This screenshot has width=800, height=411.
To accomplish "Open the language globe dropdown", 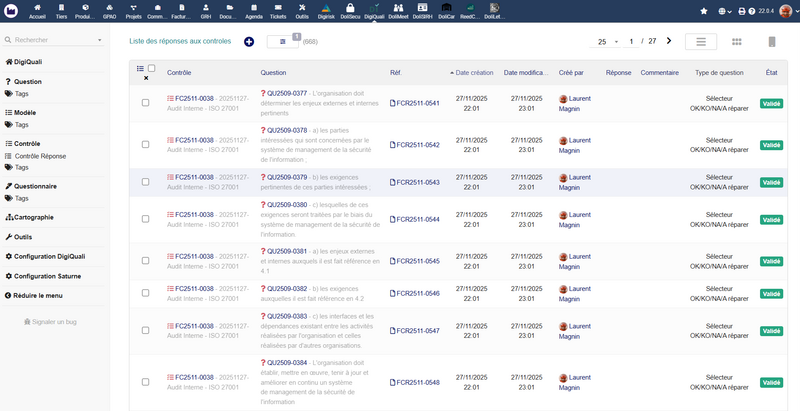I will pos(725,11).
